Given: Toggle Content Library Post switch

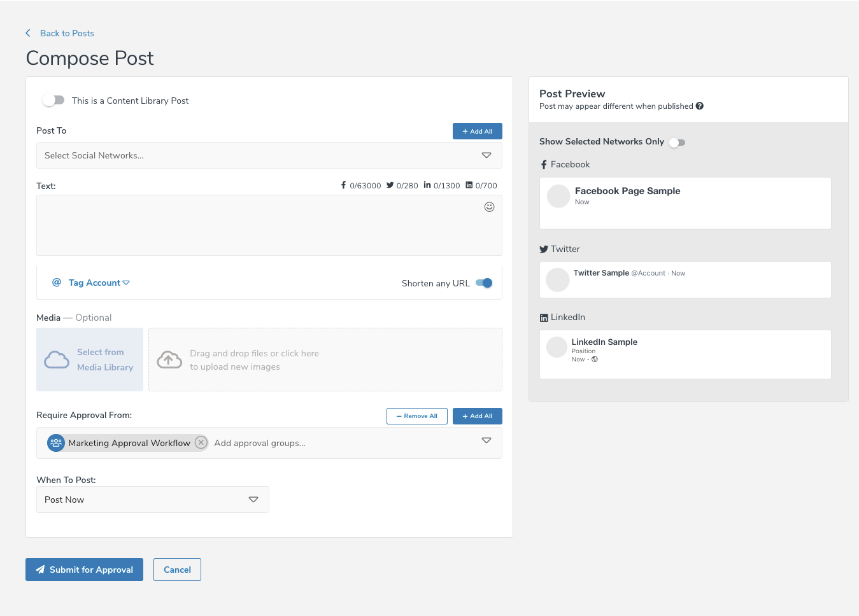Looking at the screenshot, I should 53,101.
